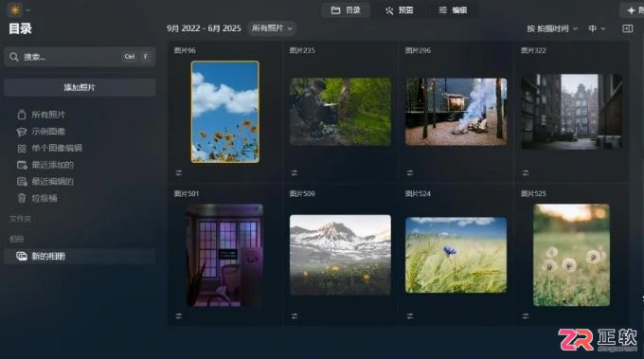Click the grid icon beside 单个图像编辑
This screenshot has height=359, width=644.
pos(22,149)
